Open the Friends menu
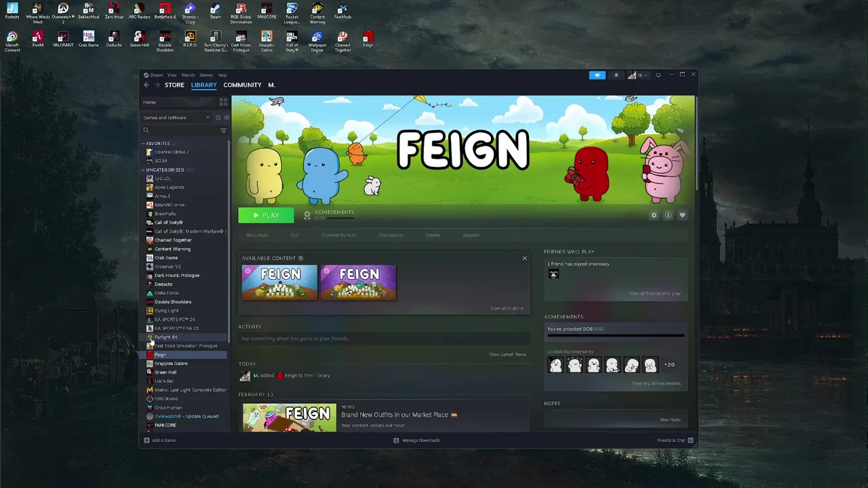This screenshot has height=488, width=868. pyautogui.click(x=188, y=75)
